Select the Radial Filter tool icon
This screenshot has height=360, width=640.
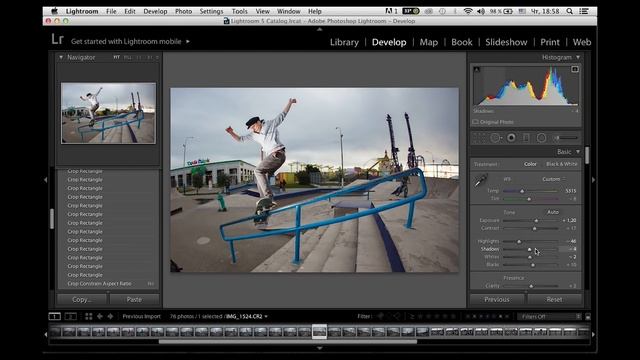[x=541, y=138]
